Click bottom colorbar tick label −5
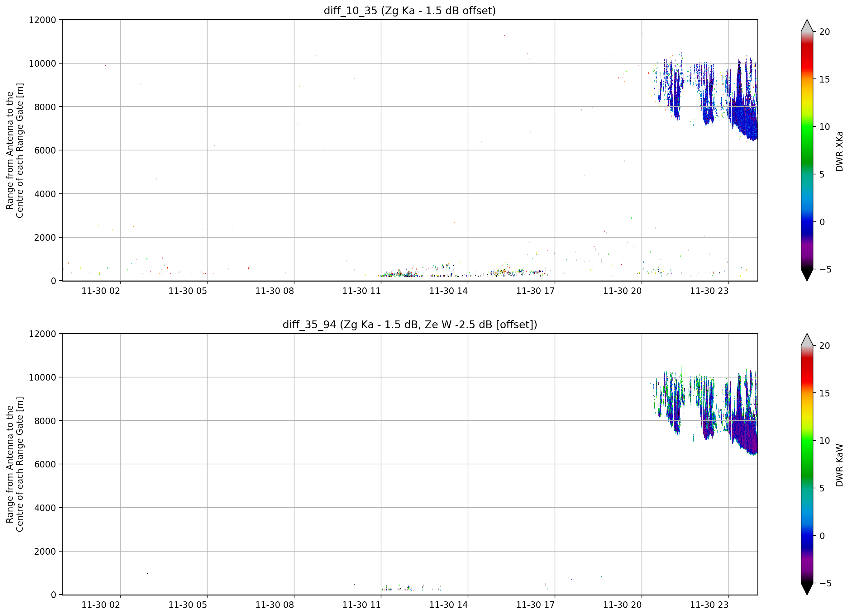 [x=825, y=583]
